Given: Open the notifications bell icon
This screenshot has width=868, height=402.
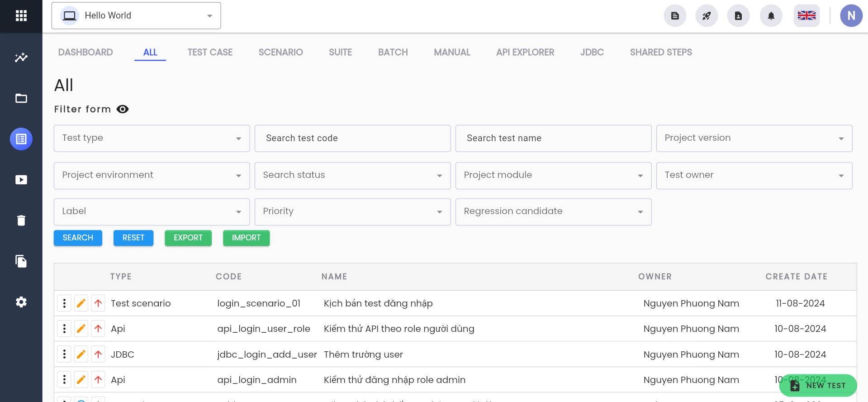Looking at the screenshot, I should click(x=771, y=16).
